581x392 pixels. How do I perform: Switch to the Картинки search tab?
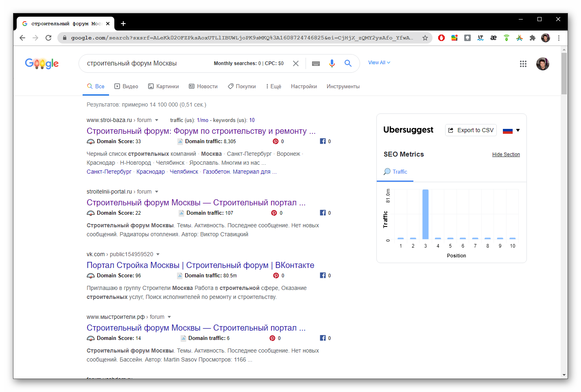[164, 87]
